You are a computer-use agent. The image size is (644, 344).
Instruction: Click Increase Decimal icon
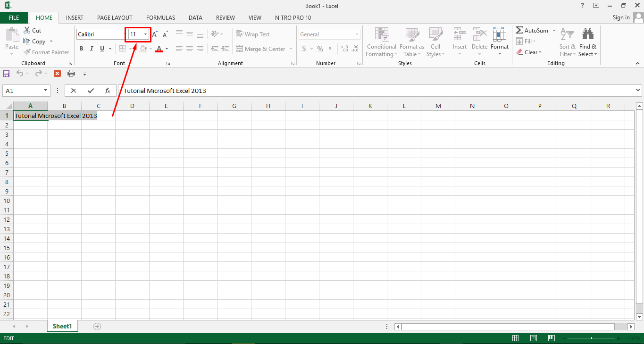(x=344, y=49)
